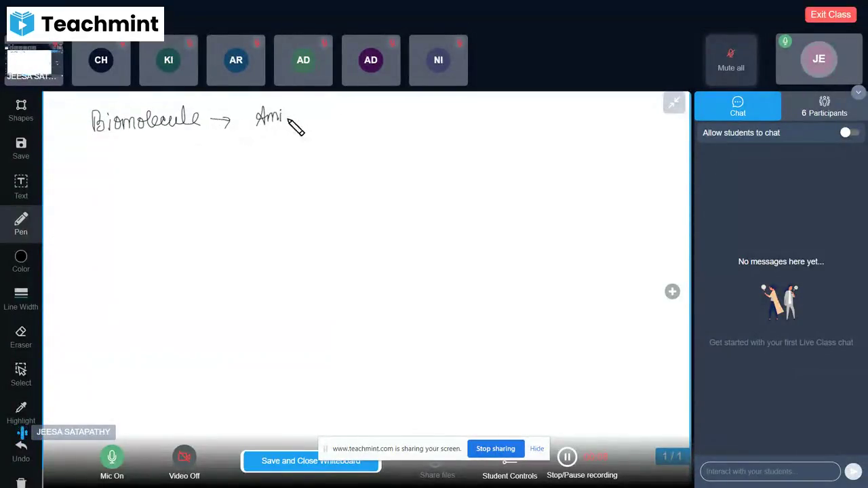Open Student Controls
The height and width of the screenshot is (488, 868).
coord(509,468)
